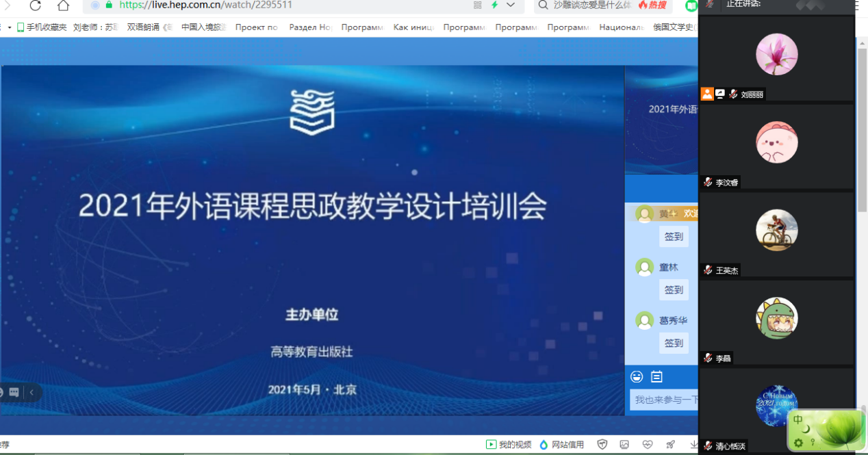The height and width of the screenshot is (455, 868).
Task: Toggle the Chinese input mode indicator 中
Action: point(798,419)
